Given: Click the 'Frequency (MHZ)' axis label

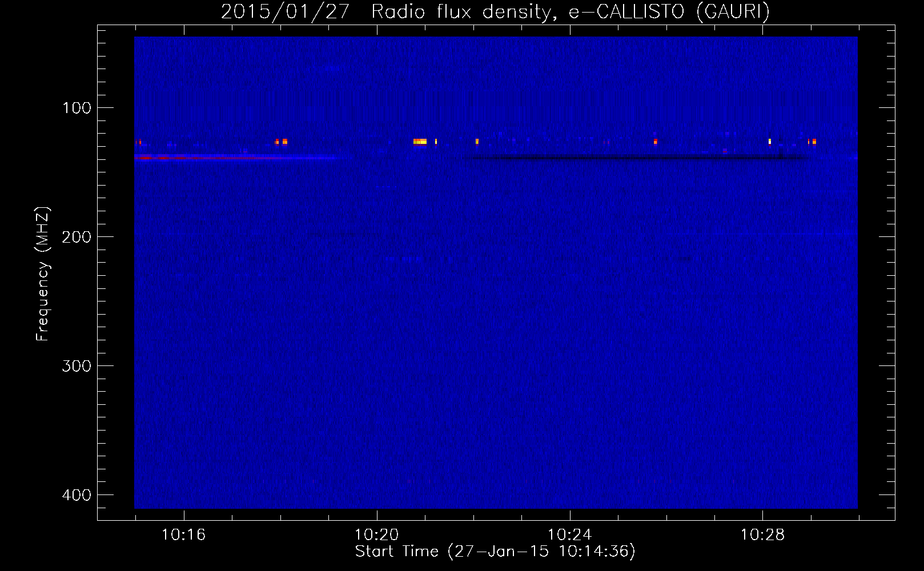Looking at the screenshot, I should coord(43,274).
